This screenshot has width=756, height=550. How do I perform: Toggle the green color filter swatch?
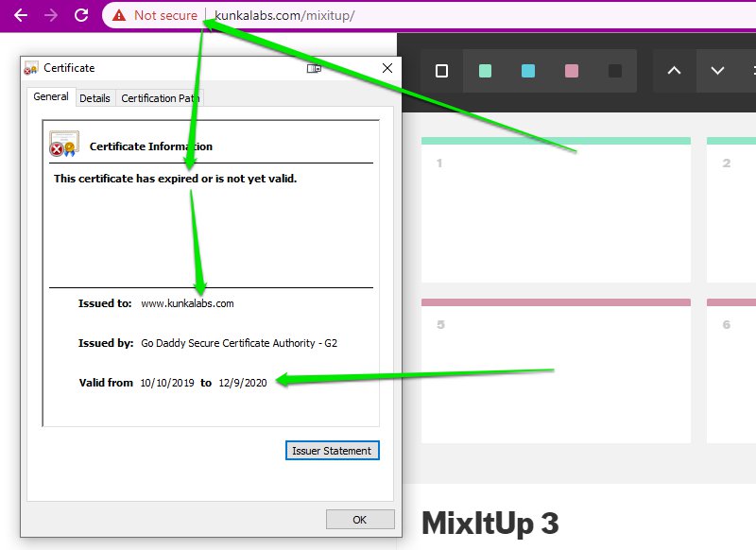pyautogui.click(x=485, y=71)
